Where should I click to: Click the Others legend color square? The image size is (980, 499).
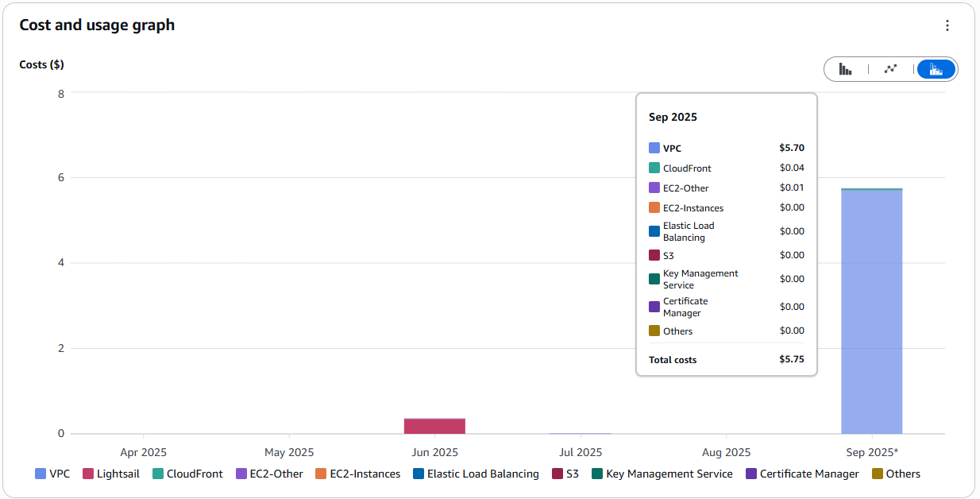pos(878,474)
